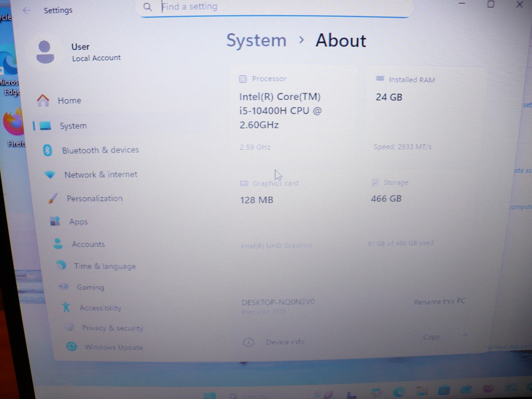Click the Graphics card icon
This screenshot has height=399, width=532.
(244, 183)
